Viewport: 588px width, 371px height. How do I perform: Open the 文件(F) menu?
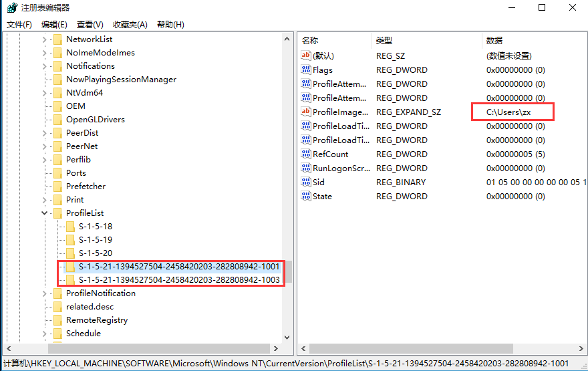coord(19,25)
